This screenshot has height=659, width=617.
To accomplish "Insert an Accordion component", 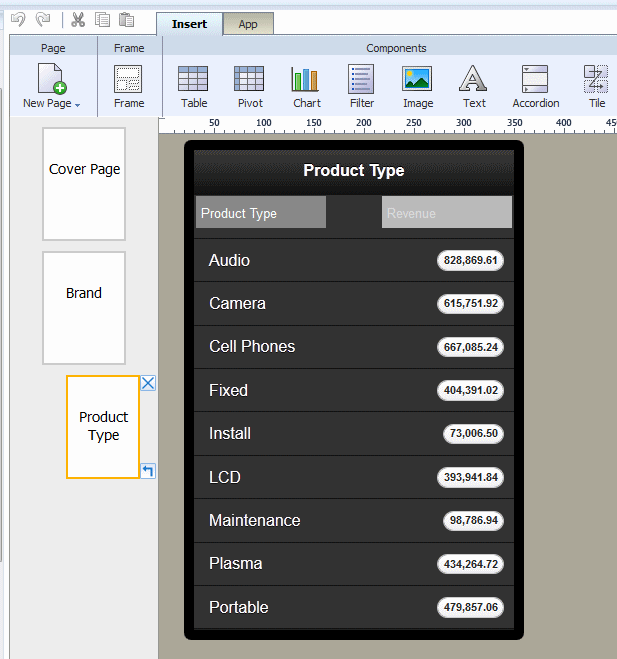I will (x=535, y=86).
